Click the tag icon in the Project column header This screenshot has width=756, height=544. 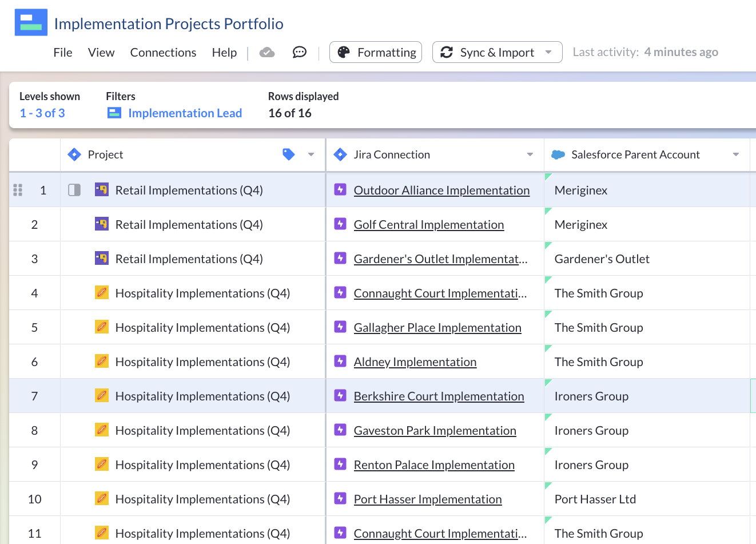pyautogui.click(x=289, y=154)
